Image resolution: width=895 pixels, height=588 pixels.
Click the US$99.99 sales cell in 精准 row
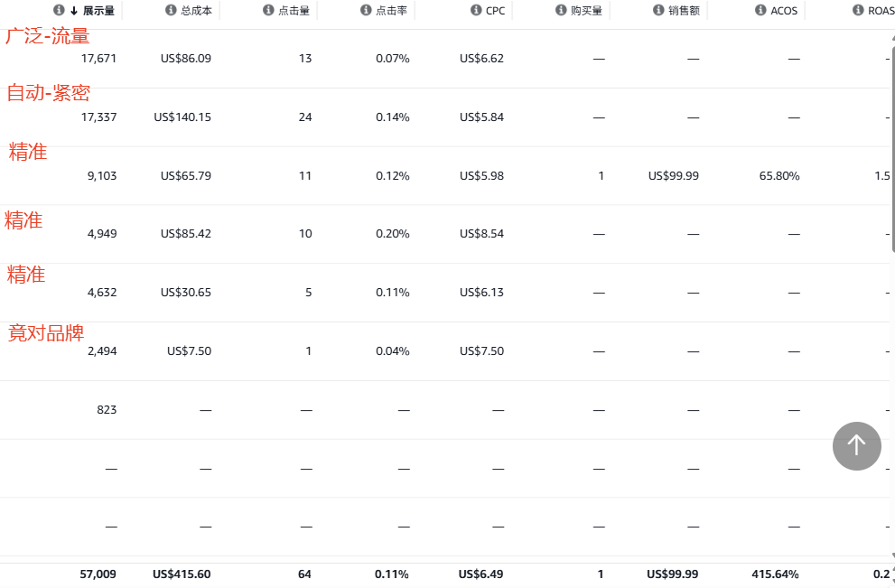[x=673, y=176]
